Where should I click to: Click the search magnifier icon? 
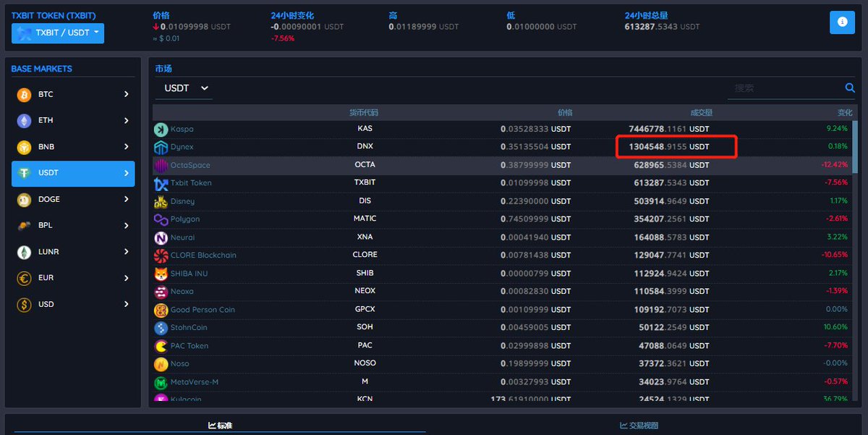[x=850, y=88]
